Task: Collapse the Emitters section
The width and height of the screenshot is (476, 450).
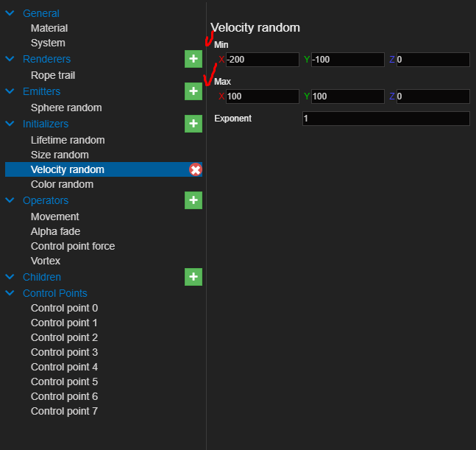Action: click(x=10, y=91)
